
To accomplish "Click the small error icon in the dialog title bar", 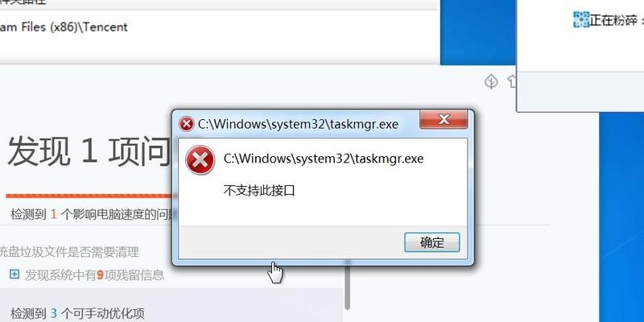I will pyautogui.click(x=187, y=124).
